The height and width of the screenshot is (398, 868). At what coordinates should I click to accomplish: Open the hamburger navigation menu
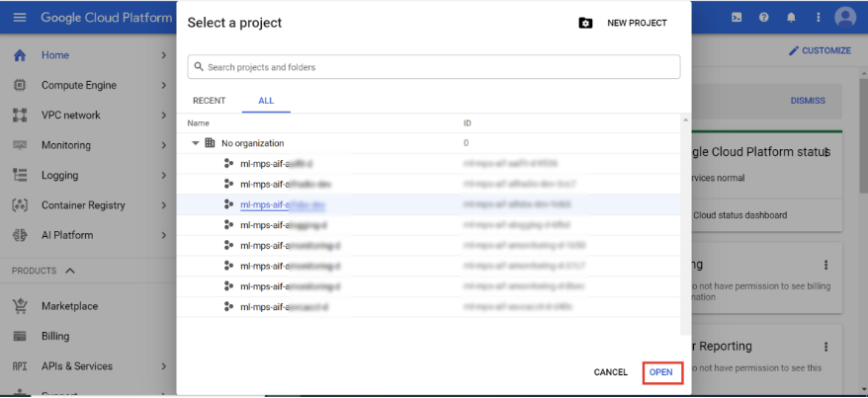pos(20,18)
